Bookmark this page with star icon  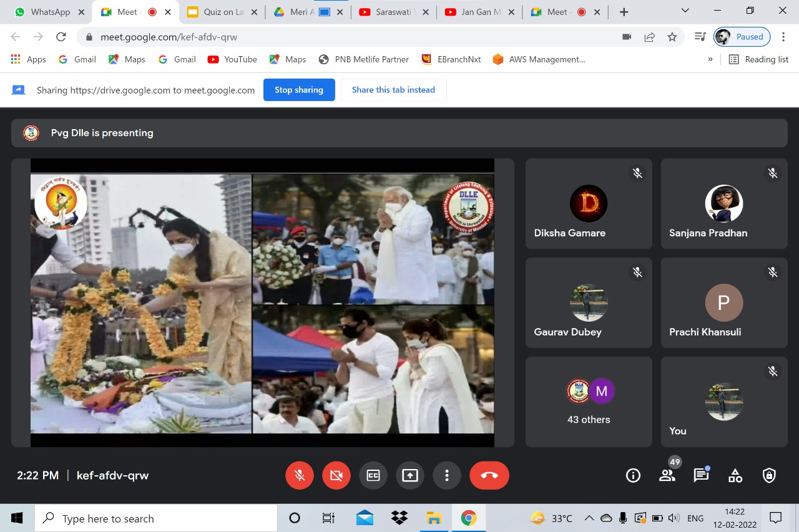point(672,37)
